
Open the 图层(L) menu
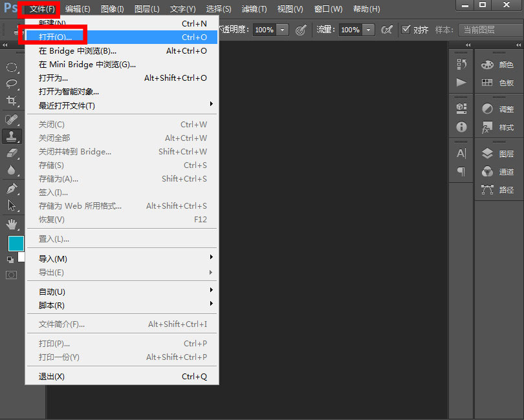(x=147, y=9)
